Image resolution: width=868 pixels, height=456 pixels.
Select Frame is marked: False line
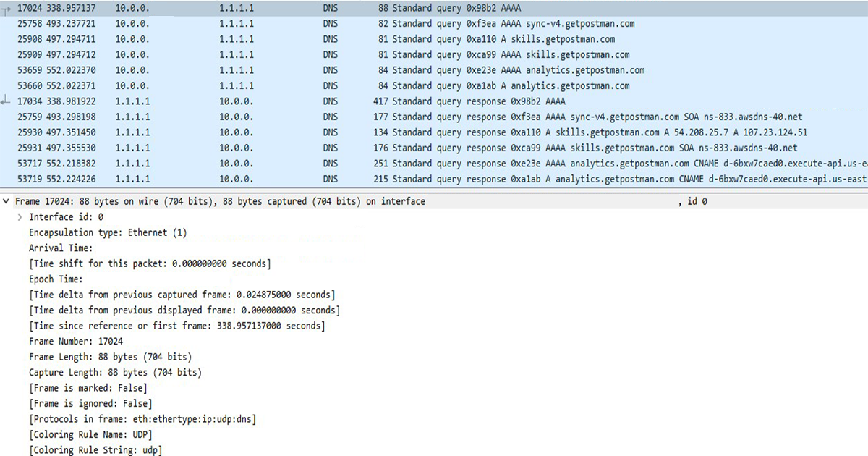coord(88,389)
